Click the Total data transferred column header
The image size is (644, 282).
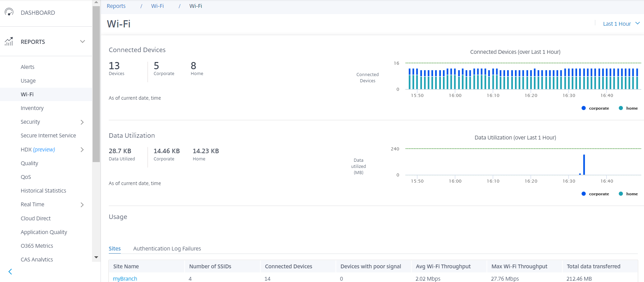[600, 266]
